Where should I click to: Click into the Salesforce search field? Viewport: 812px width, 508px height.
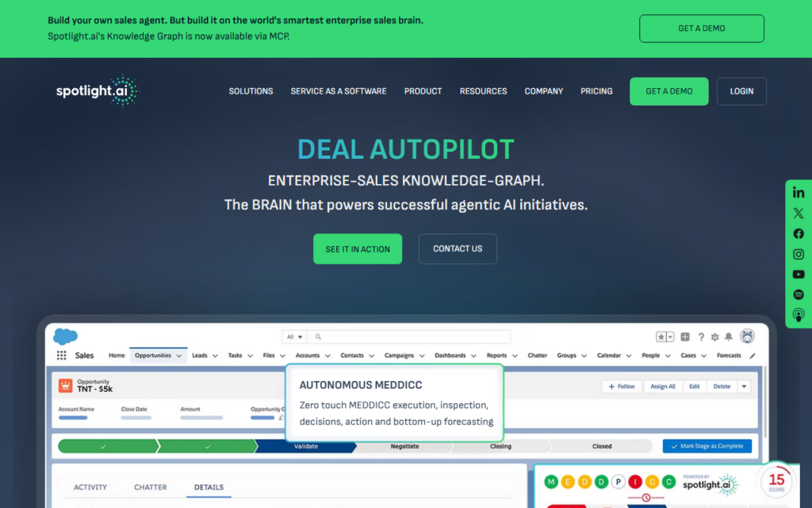click(409, 337)
